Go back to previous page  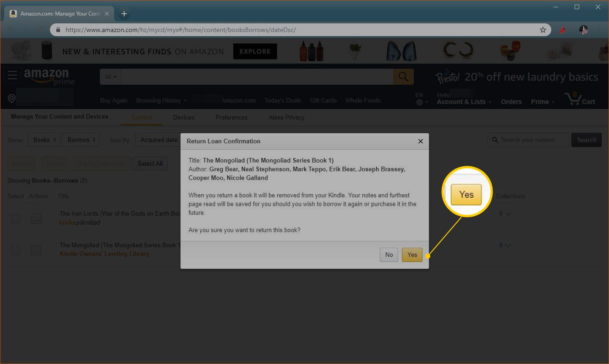point(10,30)
